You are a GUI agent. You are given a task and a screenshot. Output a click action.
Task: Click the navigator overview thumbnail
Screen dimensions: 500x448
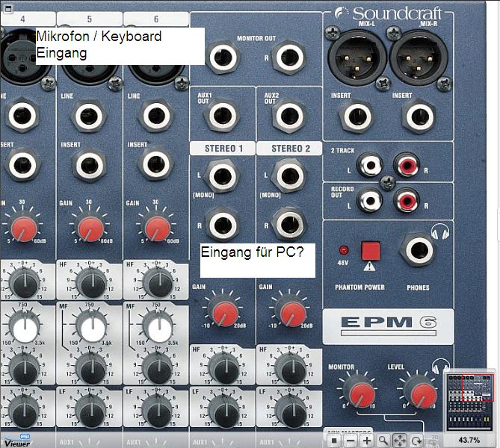pos(471,402)
